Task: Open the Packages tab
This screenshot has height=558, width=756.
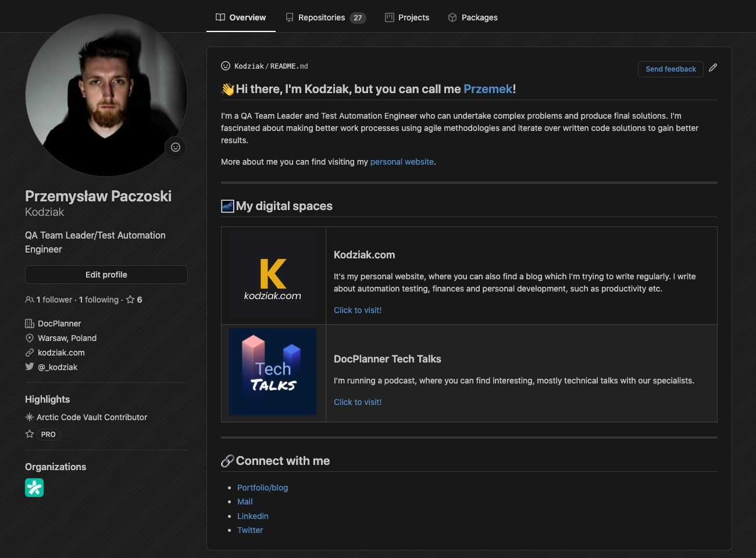Action: tap(473, 17)
